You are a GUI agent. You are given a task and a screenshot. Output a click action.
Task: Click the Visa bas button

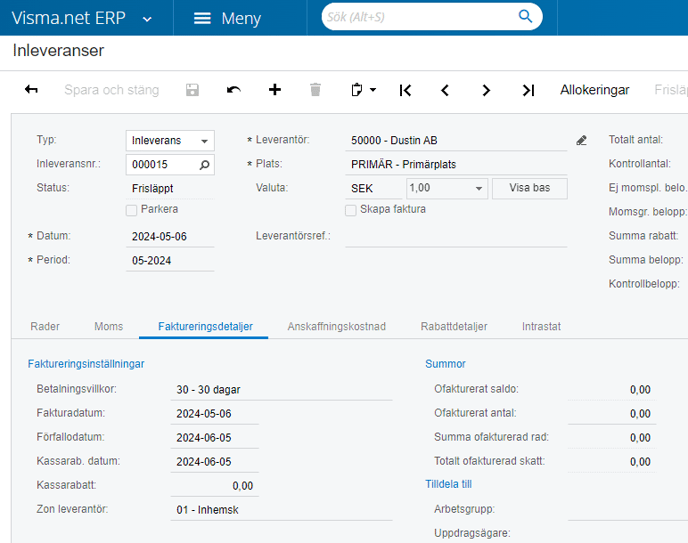[530, 188]
